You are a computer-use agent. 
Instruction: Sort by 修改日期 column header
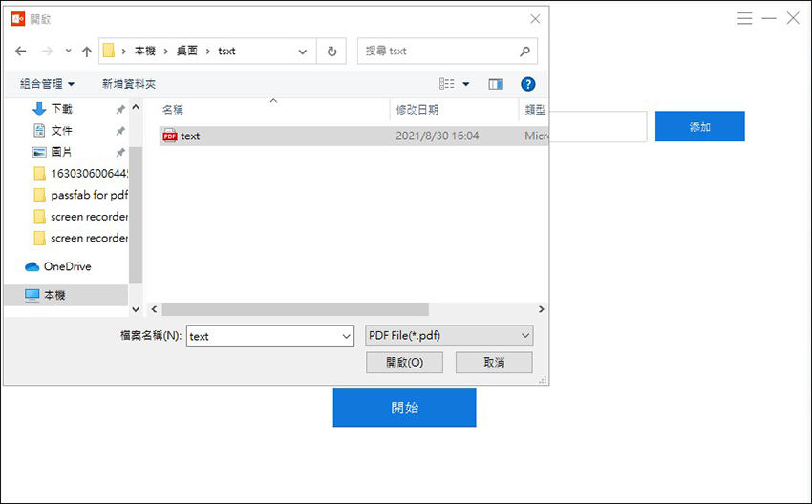pos(417,110)
